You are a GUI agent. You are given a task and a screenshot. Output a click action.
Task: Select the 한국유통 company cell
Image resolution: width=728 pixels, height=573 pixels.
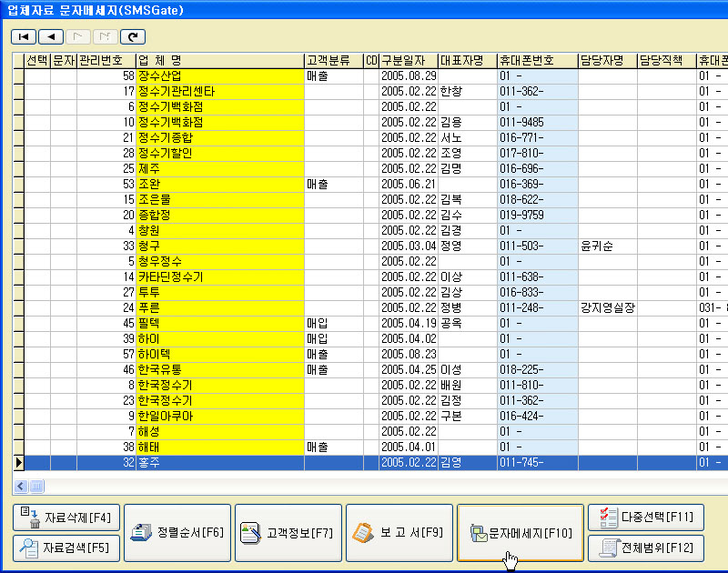click(220, 370)
